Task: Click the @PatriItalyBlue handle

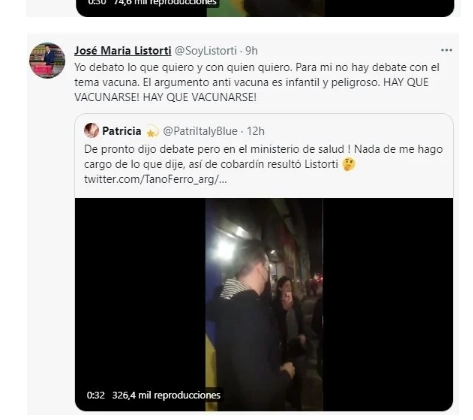Action: coord(200,131)
